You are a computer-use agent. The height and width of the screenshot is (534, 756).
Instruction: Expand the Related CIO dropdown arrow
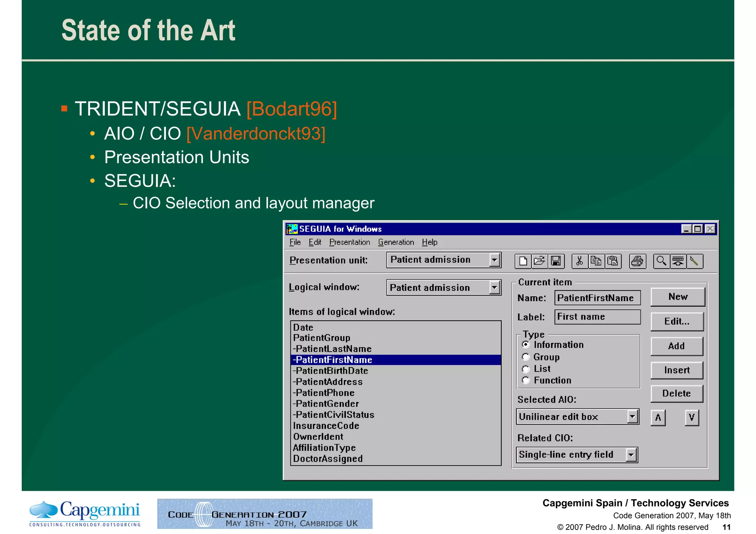[631, 455]
